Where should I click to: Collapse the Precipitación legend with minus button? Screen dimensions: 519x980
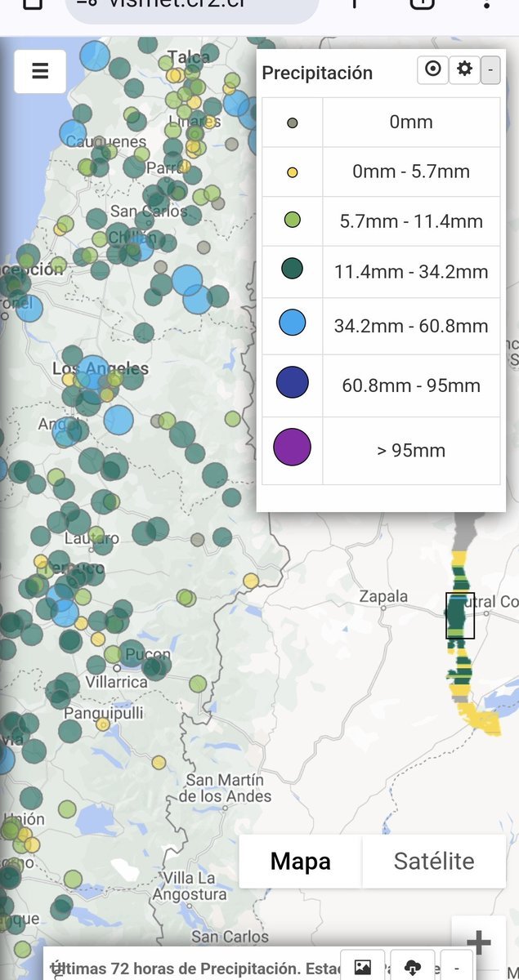[490, 71]
